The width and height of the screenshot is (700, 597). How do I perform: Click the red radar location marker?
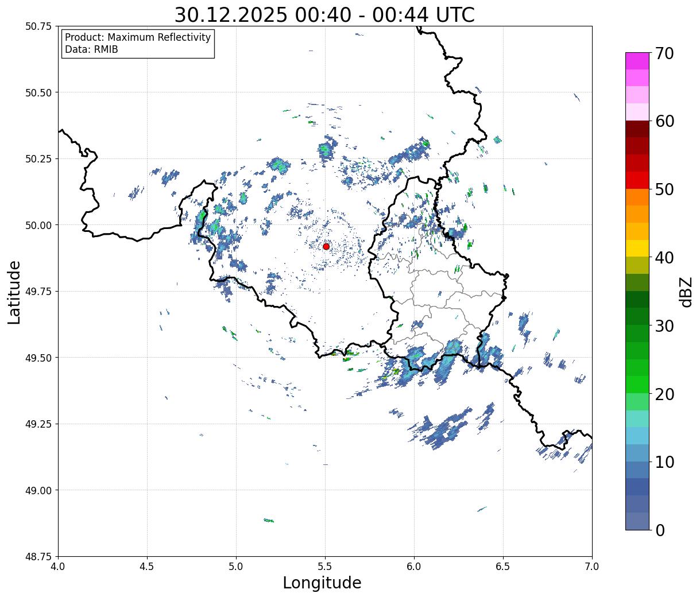tap(326, 246)
